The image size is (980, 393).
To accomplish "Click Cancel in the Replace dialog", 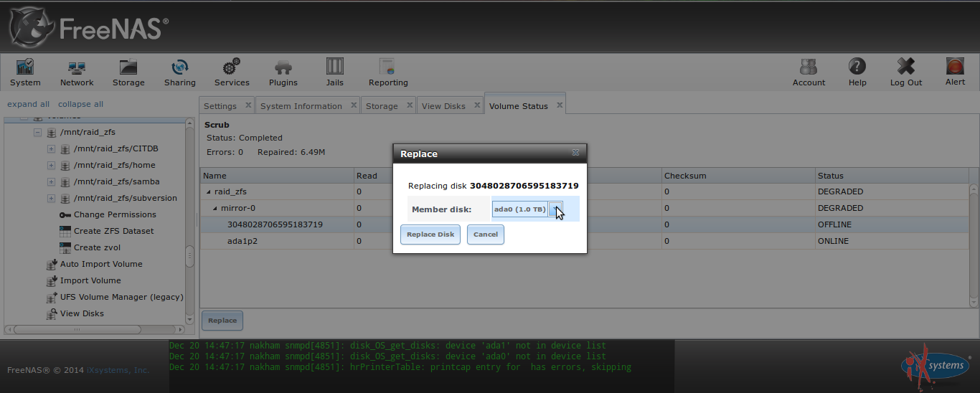I will click(486, 235).
